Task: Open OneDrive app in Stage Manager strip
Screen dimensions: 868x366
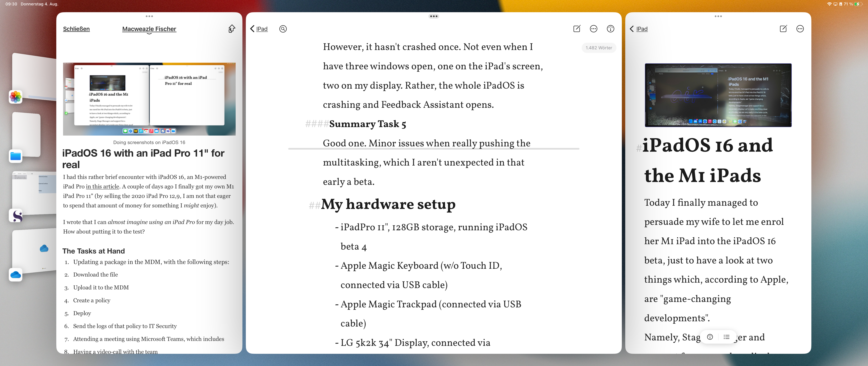Action: (15, 275)
